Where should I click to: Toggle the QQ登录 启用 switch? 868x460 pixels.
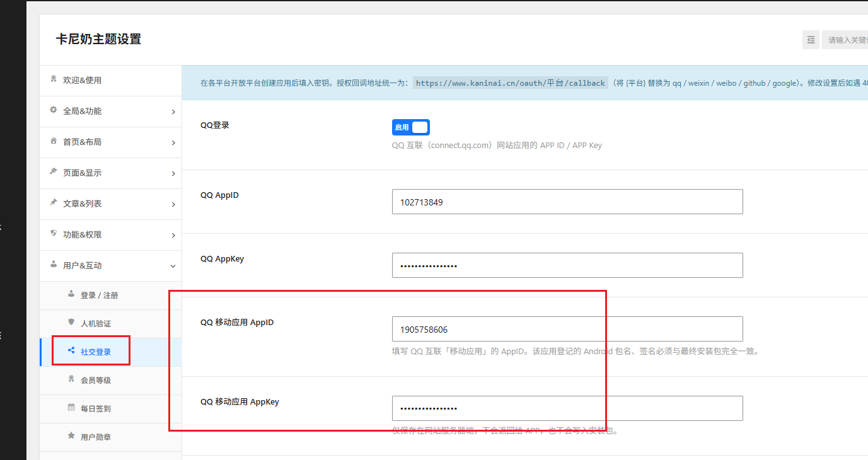[x=410, y=127]
